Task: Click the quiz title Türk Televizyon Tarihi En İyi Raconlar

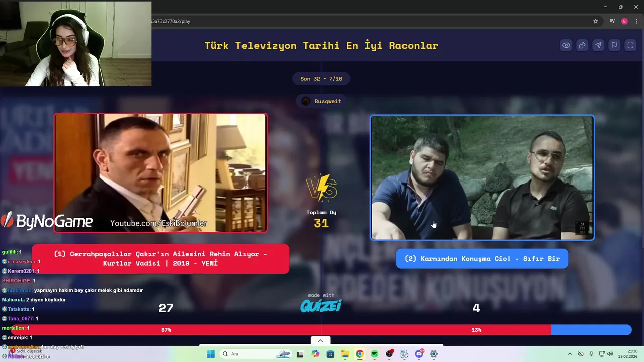Action: [x=321, y=45]
